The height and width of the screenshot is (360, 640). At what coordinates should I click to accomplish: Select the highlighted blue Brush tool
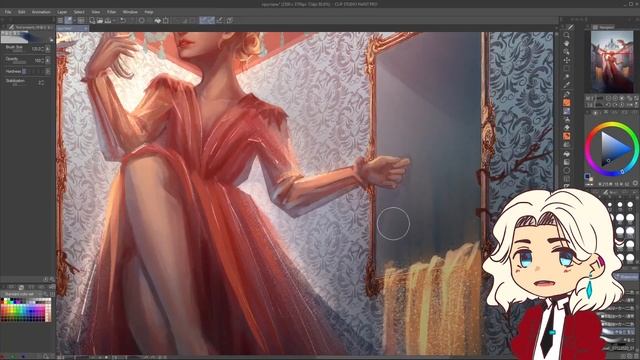click(567, 111)
